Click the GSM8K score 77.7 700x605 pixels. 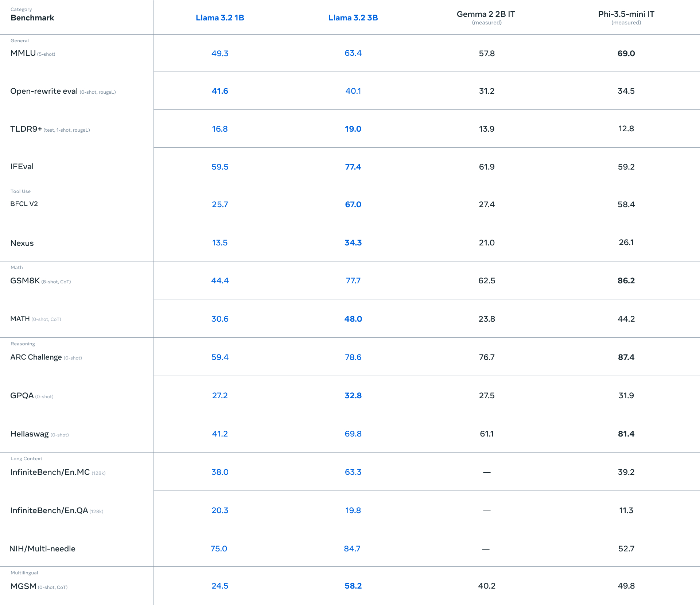point(353,281)
